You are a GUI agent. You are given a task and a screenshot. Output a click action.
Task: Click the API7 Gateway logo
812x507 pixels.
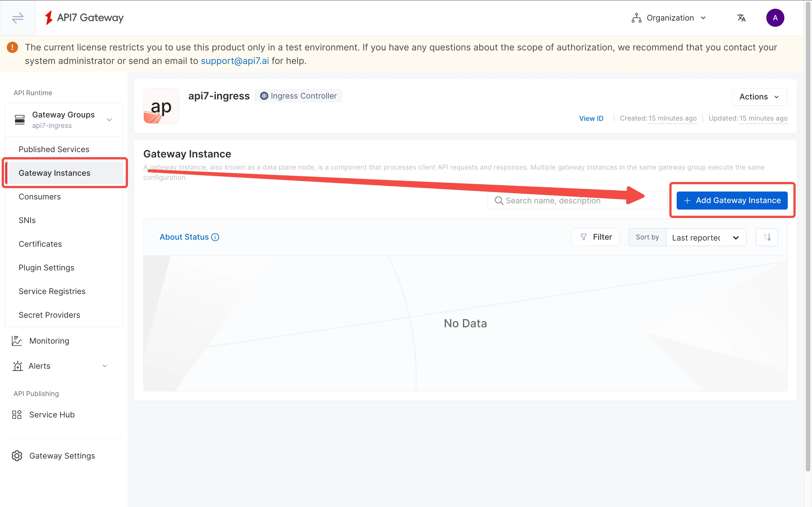[84, 18]
